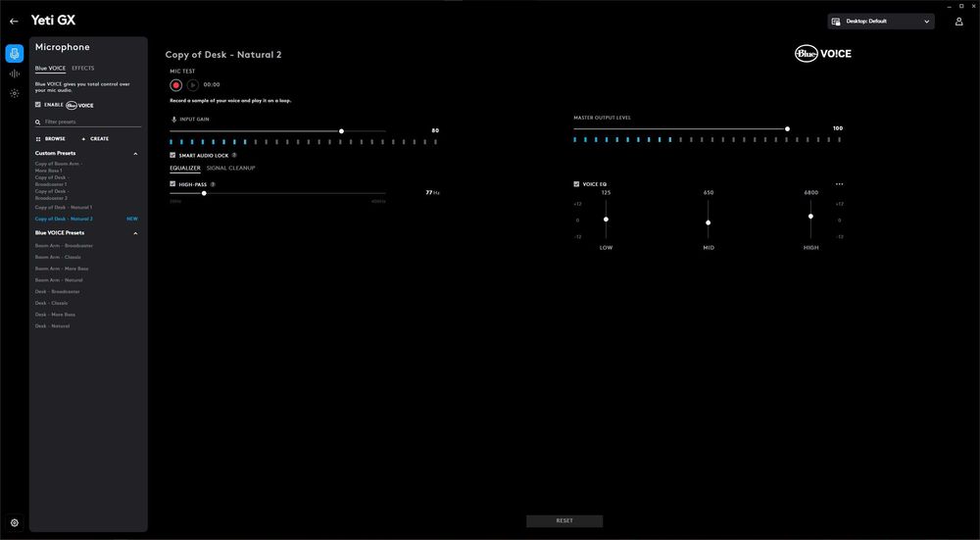Toggle Smart Audio Lock checkbox
This screenshot has height=540, width=980.
(173, 155)
